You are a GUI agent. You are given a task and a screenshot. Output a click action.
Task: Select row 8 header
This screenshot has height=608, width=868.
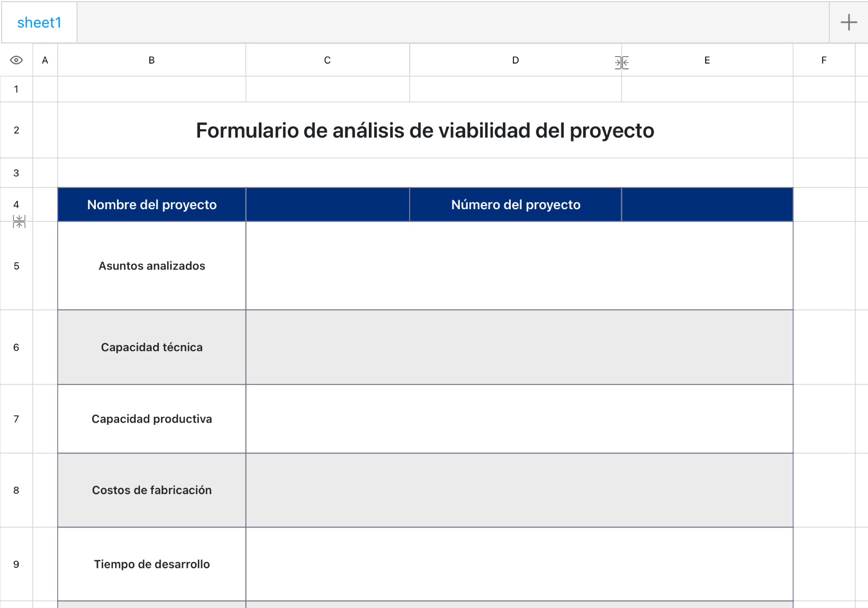point(16,490)
